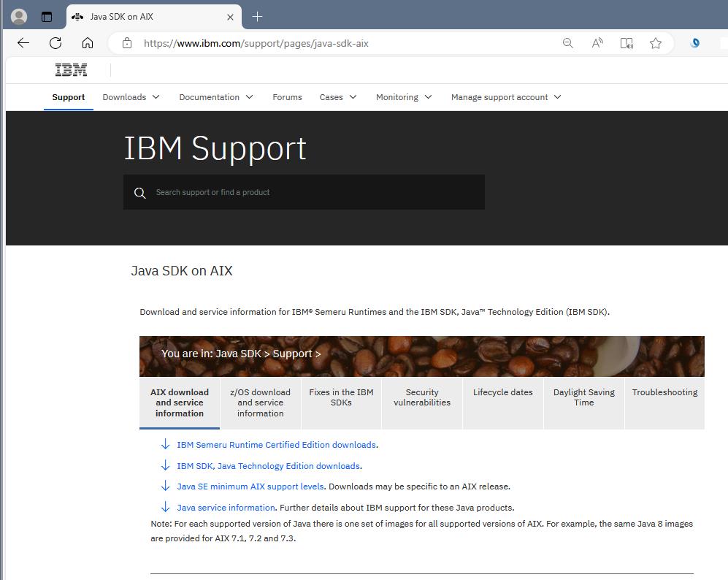The width and height of the screenshot is (728, 580).
Task: Go to browser Home icon
Action: (88, 43)
